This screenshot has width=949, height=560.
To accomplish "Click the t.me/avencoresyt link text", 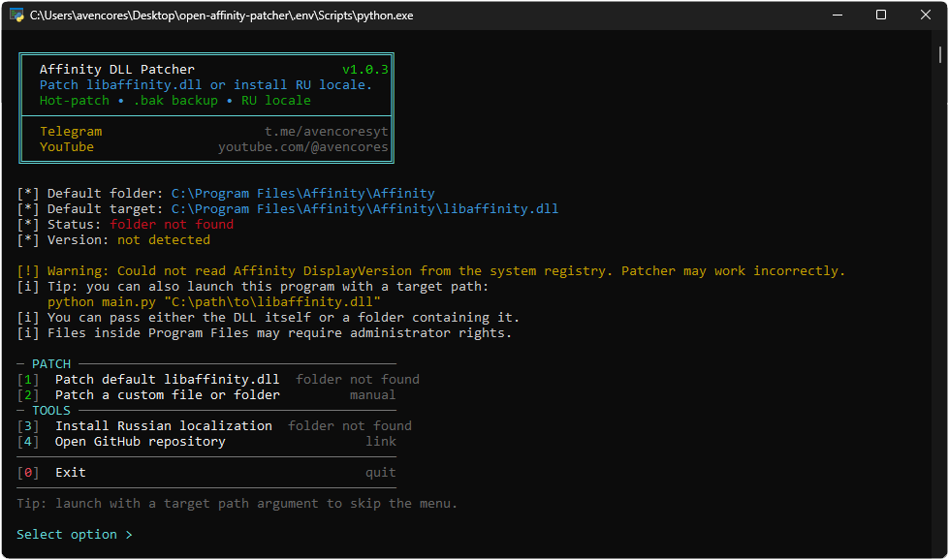I will [327, 132].
